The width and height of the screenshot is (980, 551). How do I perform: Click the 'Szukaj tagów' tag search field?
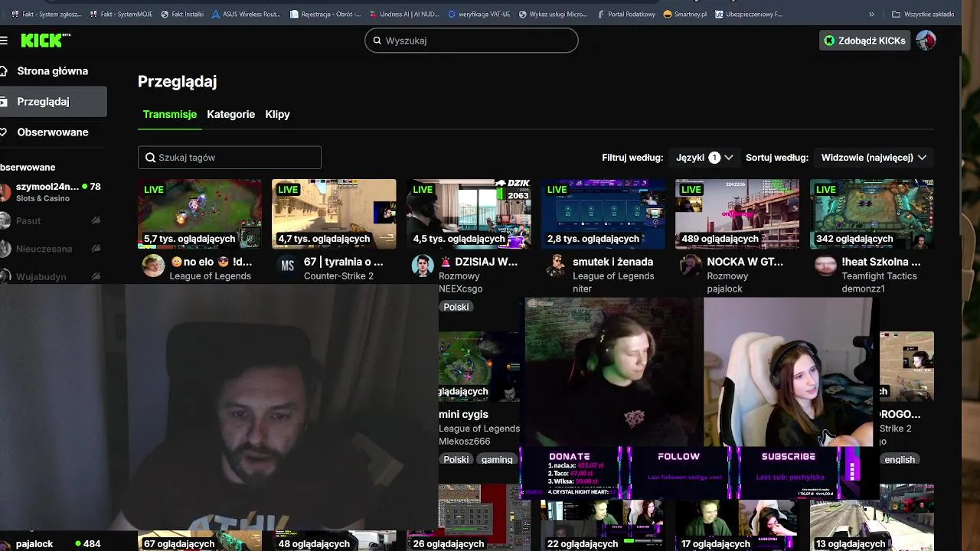pos(230,158)
